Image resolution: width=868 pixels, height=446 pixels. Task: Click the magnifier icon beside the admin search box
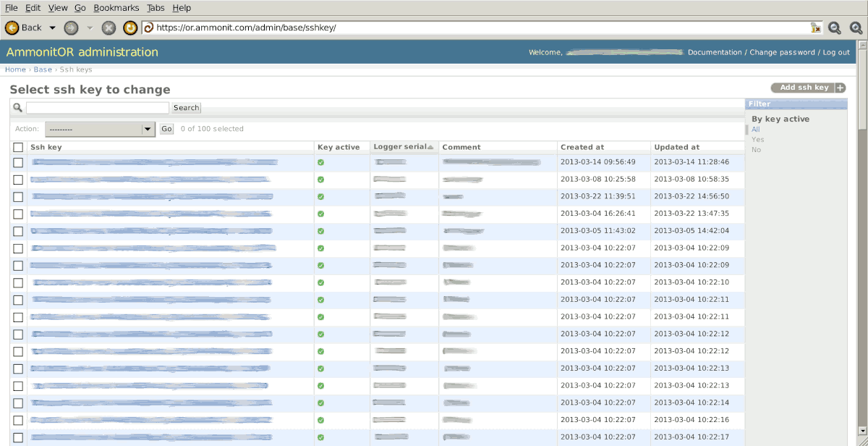17,106
